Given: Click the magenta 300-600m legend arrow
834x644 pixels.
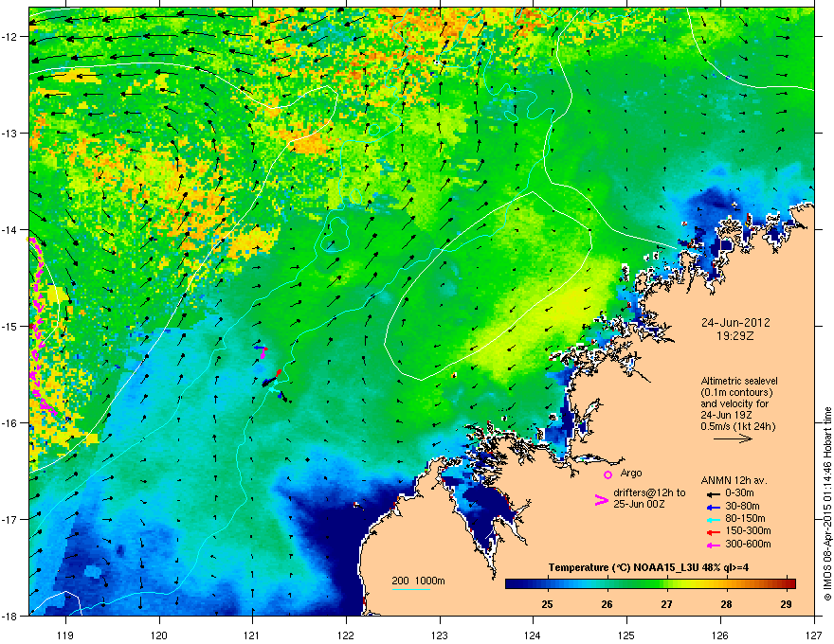Looking at the screenshot, I should (713, 545).
